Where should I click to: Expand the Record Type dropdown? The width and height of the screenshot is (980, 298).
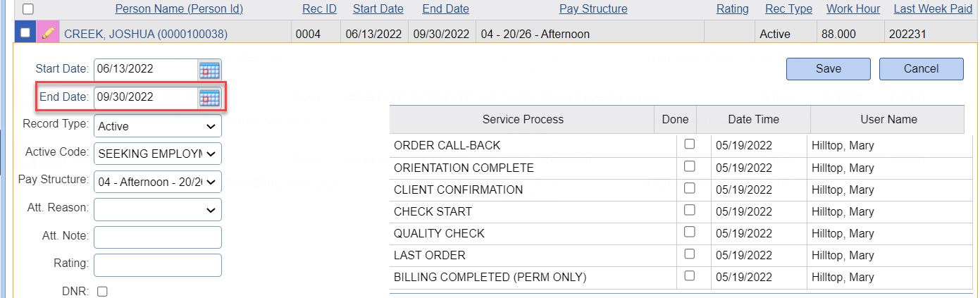[158, 126]
